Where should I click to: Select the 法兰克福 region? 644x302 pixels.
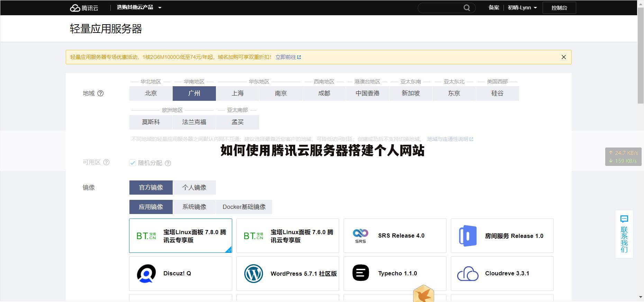(194, 122)
